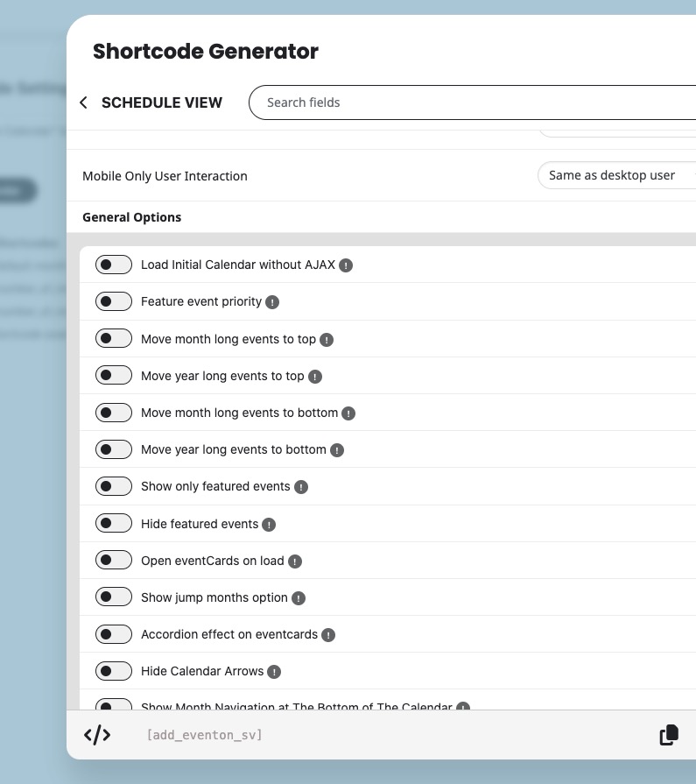Click the Search fields input box
Viewport: 696px width, 784px height.
pos(473,102)
